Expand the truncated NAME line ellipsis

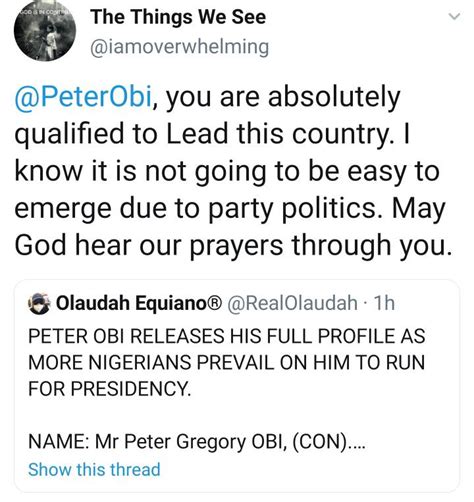(357, 442)
